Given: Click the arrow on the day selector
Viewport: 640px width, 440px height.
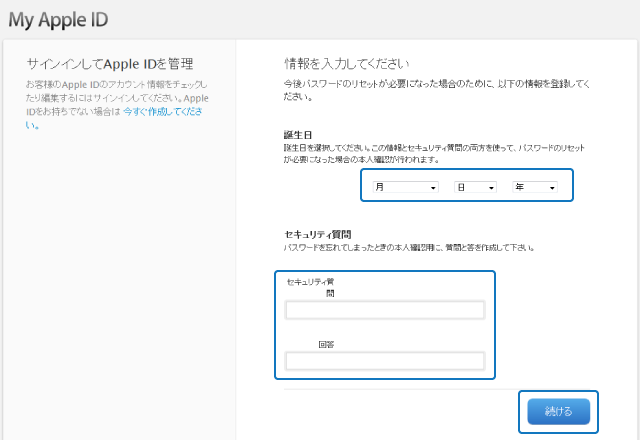Looking at the screenshot, I should click(491, 188).
